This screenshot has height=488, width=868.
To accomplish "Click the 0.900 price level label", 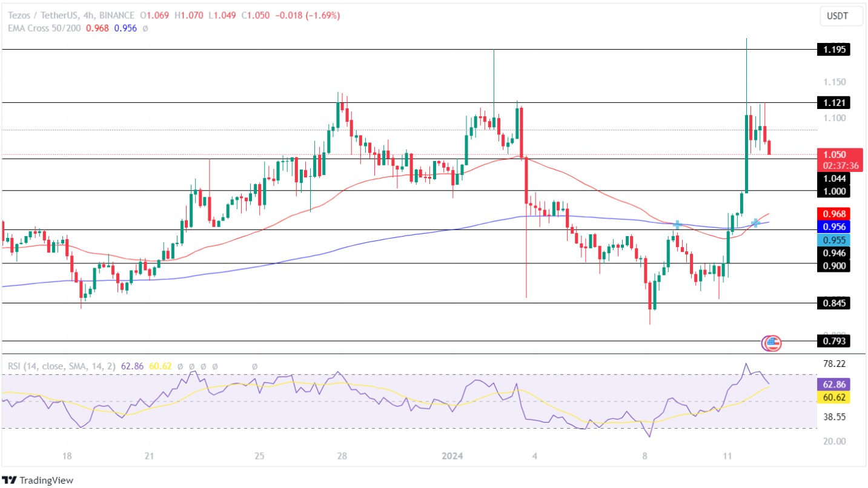I will (833, 265).
